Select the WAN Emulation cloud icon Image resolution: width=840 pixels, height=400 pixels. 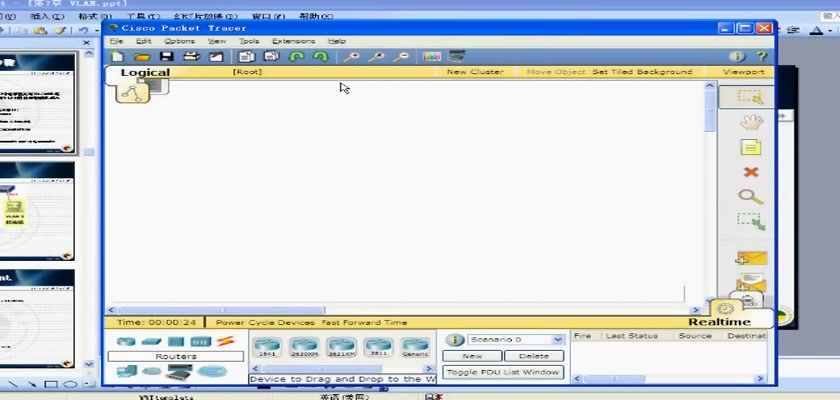152,371
